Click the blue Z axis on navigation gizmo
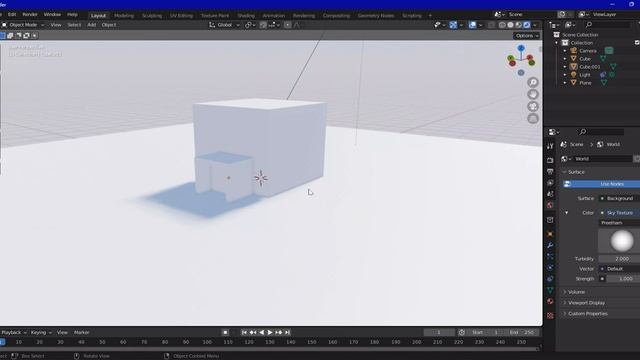 click(521, 48)
